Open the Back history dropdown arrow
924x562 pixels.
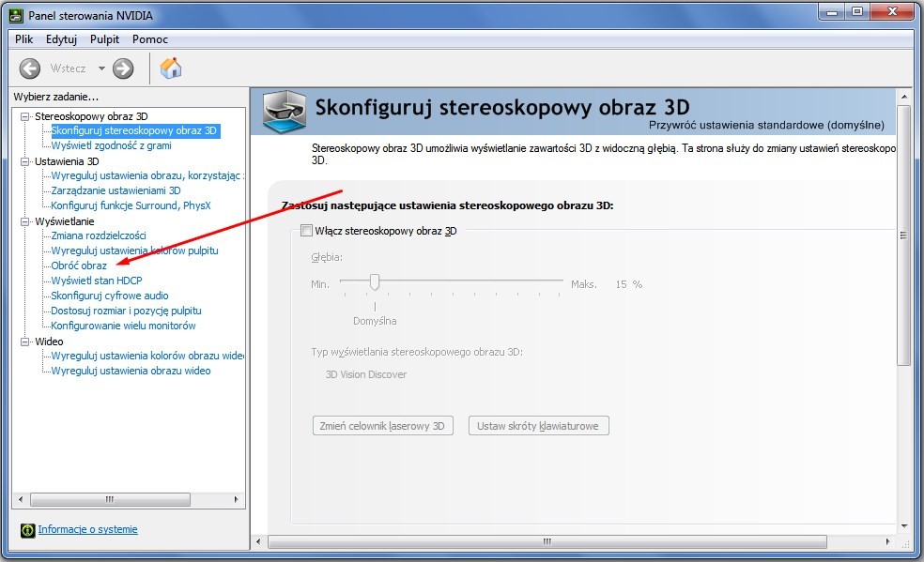(x=101, y=68)
